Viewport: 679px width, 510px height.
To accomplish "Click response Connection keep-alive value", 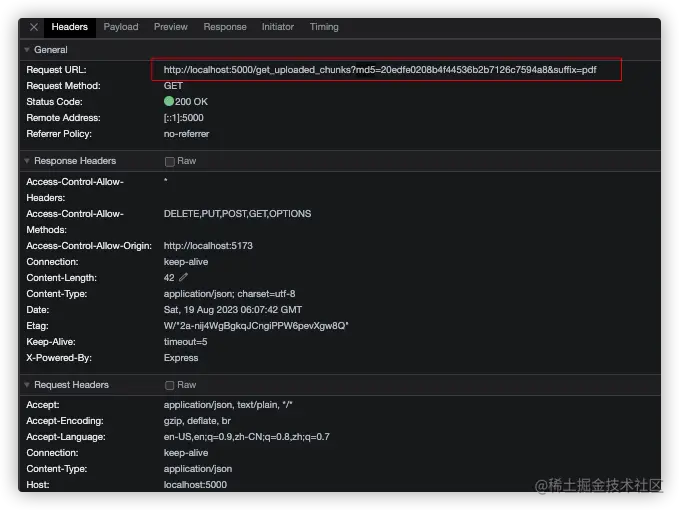I will [x=186, y=262].
